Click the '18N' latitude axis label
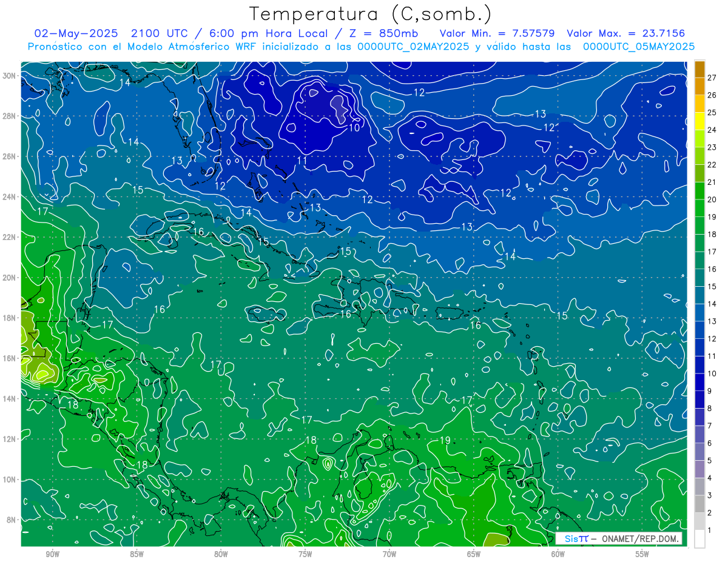 click(x=10, y=318)
